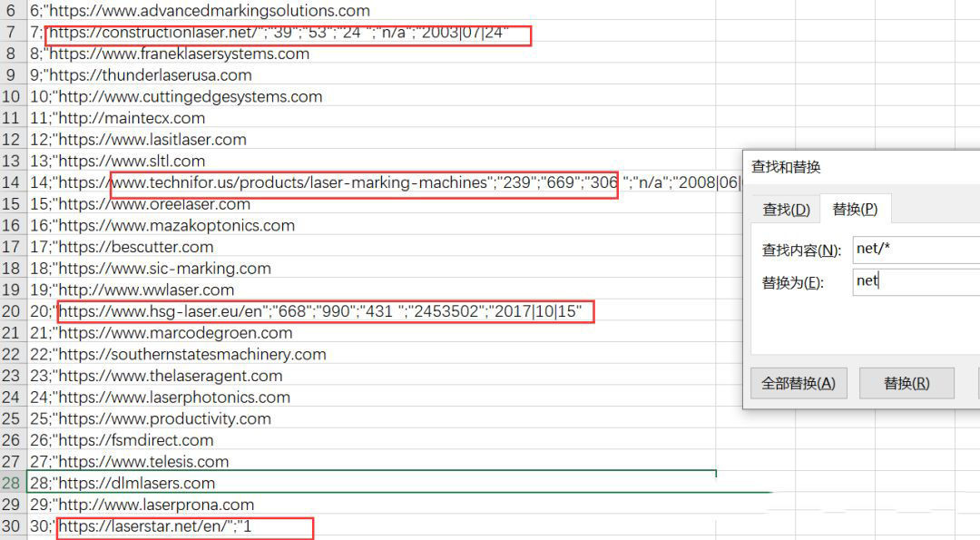Select row header 30
This screenshot has width=980, height=540.
coord(11,525)
